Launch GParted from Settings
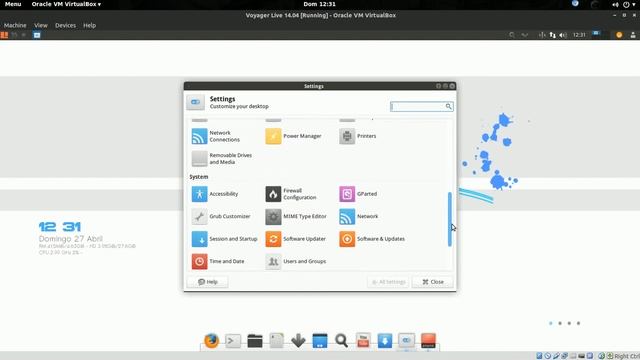640x360 pixels. 358,194
